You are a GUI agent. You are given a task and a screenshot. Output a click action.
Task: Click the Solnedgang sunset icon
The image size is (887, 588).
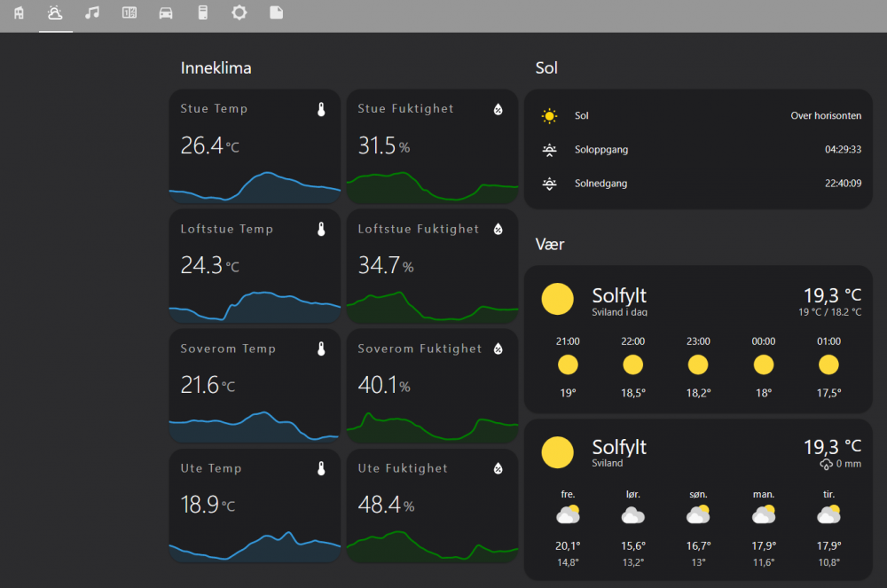pyautogui.click(x=550, y=184)
